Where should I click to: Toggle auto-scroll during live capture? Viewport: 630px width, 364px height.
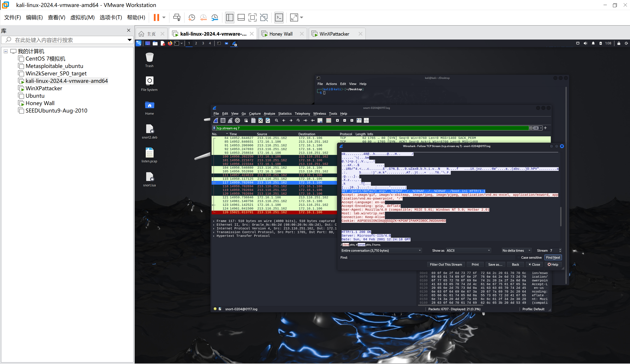(x=320, y=121)
